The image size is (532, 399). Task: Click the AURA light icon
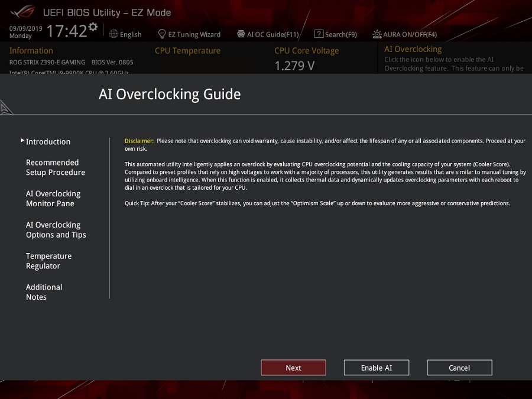(x=377, y=34)
